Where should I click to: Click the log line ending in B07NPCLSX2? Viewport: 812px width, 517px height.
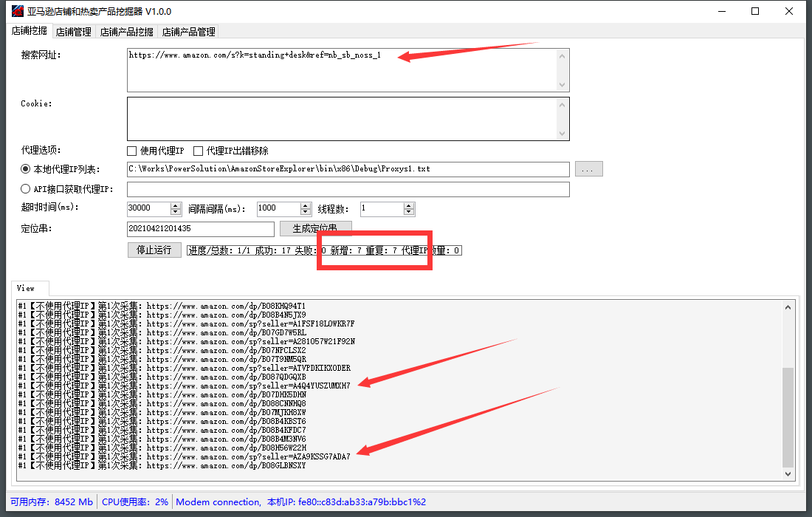tap(162, 350)
